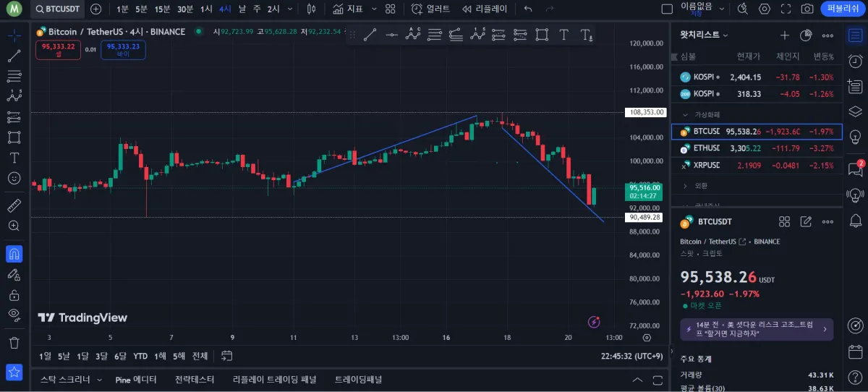
Task: Open the news headline about 셧다운 리스크
Action: [757, 329]
